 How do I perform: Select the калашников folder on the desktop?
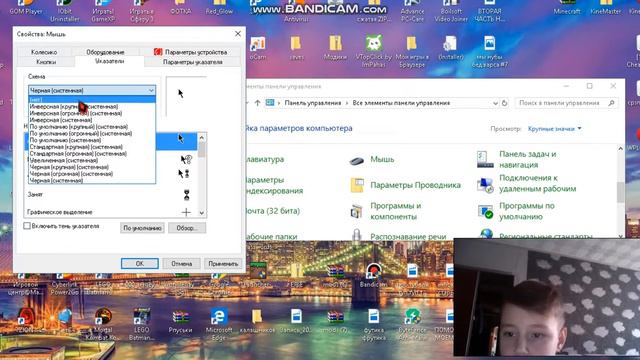tap(257, 321)
